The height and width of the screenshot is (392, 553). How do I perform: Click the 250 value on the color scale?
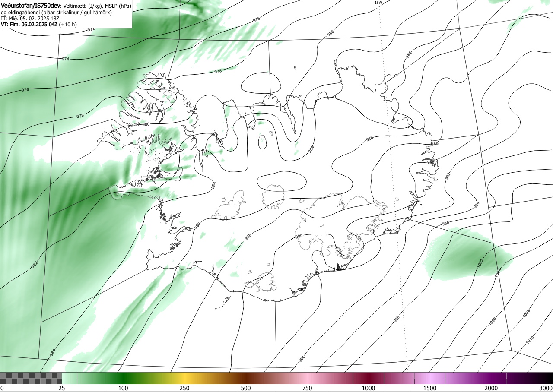click(184, 389)
